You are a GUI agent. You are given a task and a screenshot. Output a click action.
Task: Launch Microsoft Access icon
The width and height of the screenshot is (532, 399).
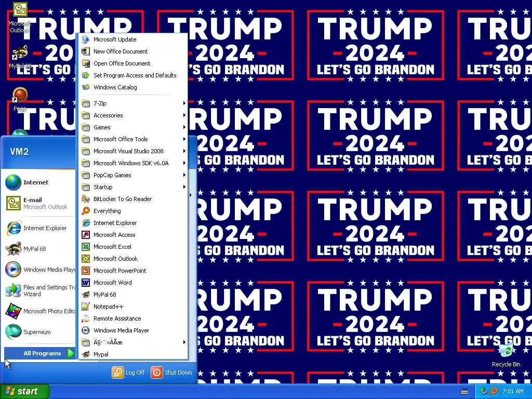point(86,235)
